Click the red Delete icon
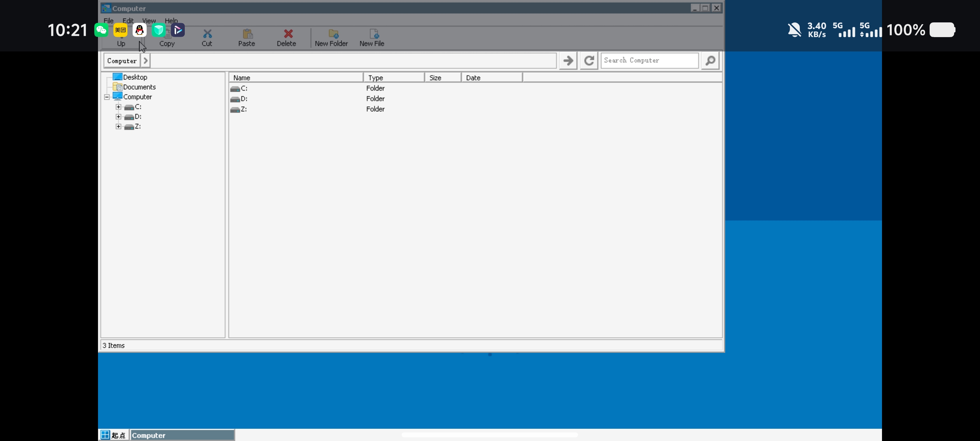 [x=288, y=34]
